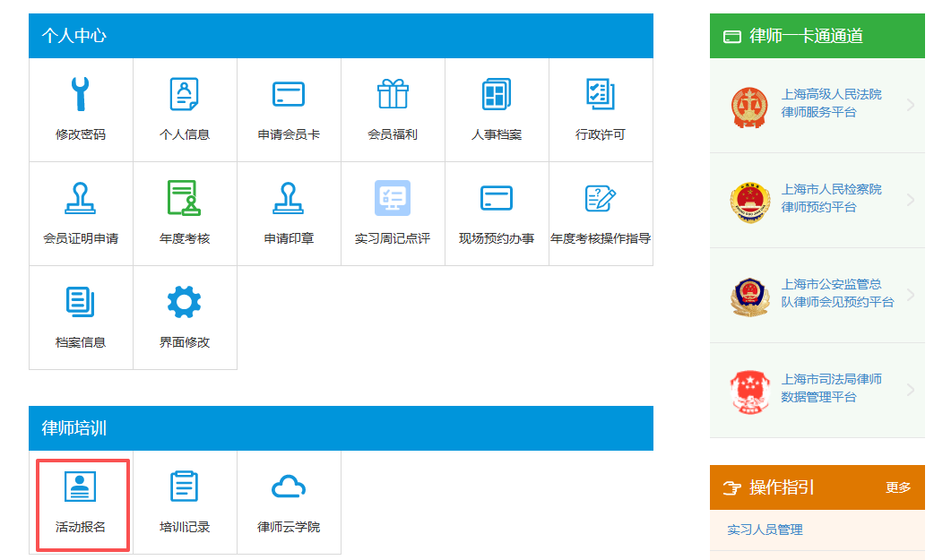
Task: Open 实习人员管理 guide link
Action: [765, 530]
